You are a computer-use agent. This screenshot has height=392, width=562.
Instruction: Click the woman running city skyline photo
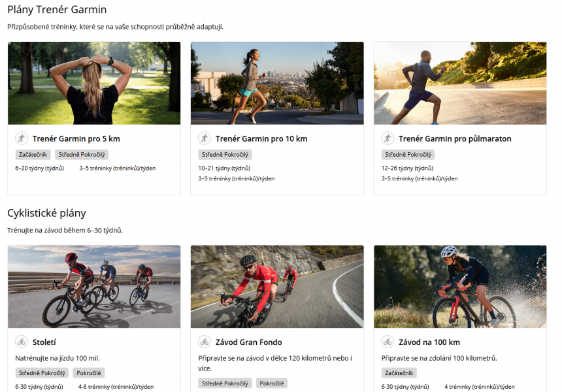[x=277, y=83]
